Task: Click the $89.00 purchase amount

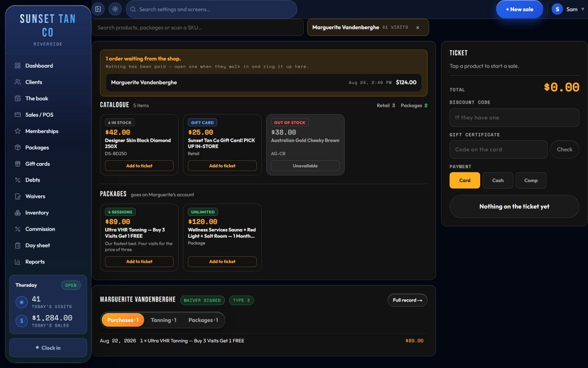Action: coord(414,341)
